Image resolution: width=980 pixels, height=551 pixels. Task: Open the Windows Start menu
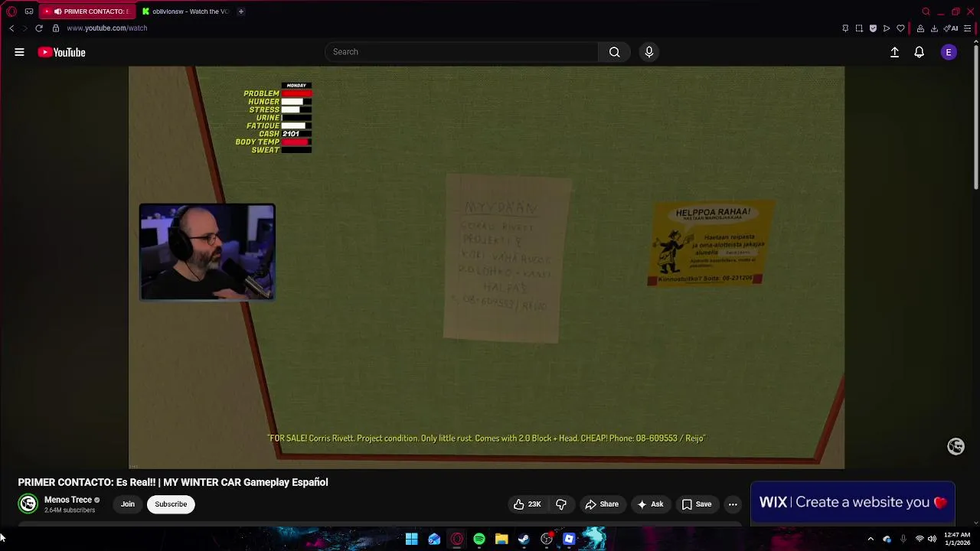(x=412, y=539)
